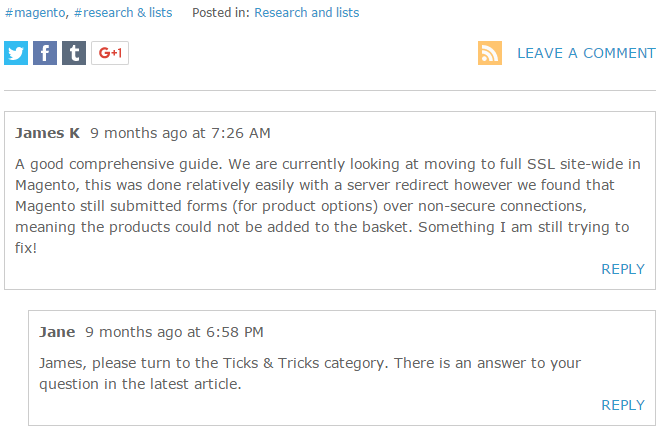This screenshot has width=660, height=436.
Task: Share the post on Facebook
Action: point(45,53)
